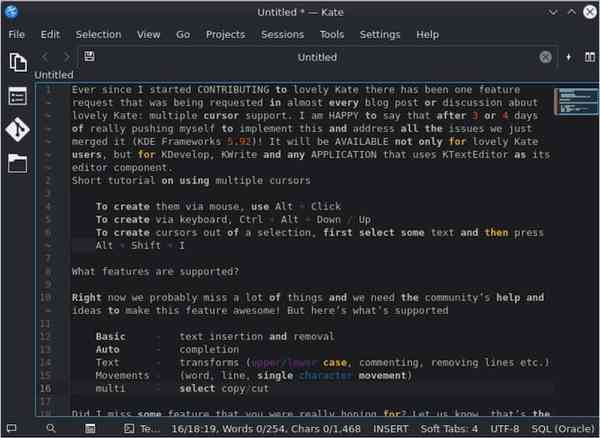Click the word 'Basic' in the feature list
This screenshot has width=600, height=438.
tap(110, 337)
